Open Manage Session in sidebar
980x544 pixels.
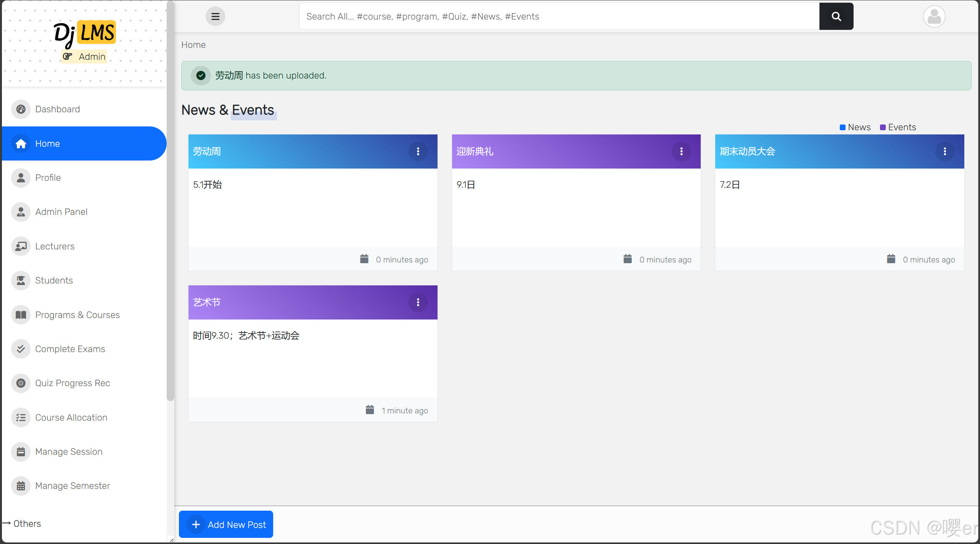[x=69, y=452]
